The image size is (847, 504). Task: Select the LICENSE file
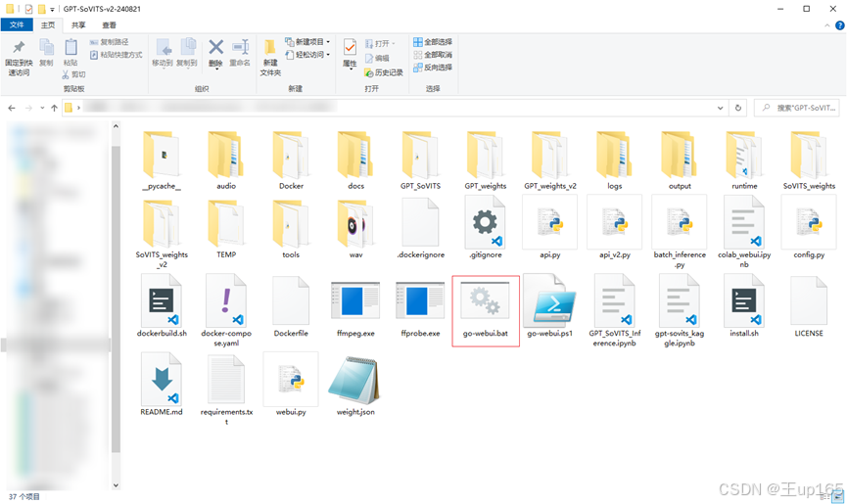[x=809, y=306]
